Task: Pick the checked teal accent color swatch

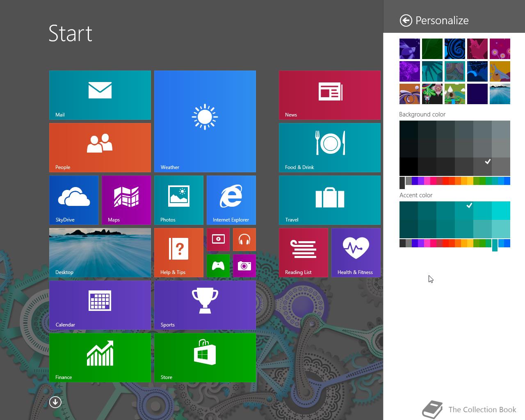Action: pos(464,210)
